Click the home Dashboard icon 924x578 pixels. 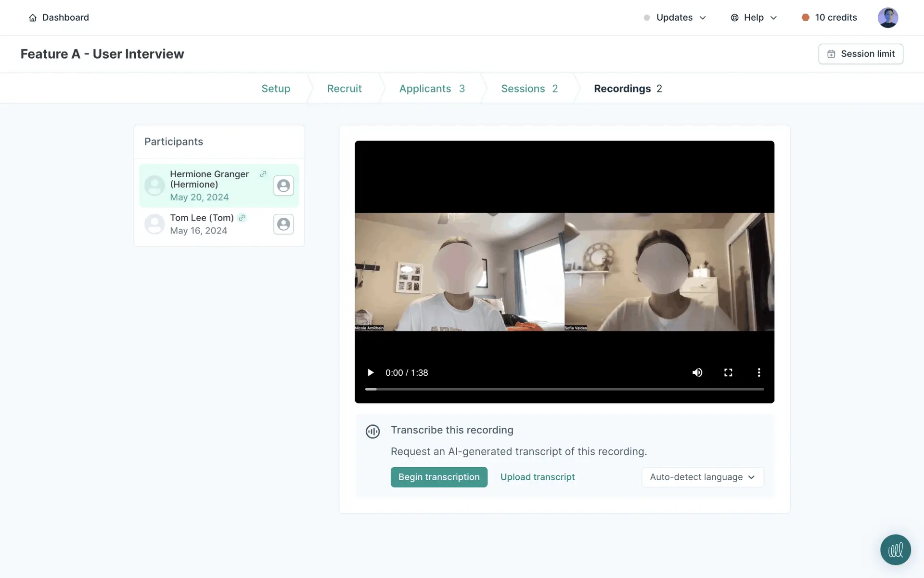(x=33, y=18)
